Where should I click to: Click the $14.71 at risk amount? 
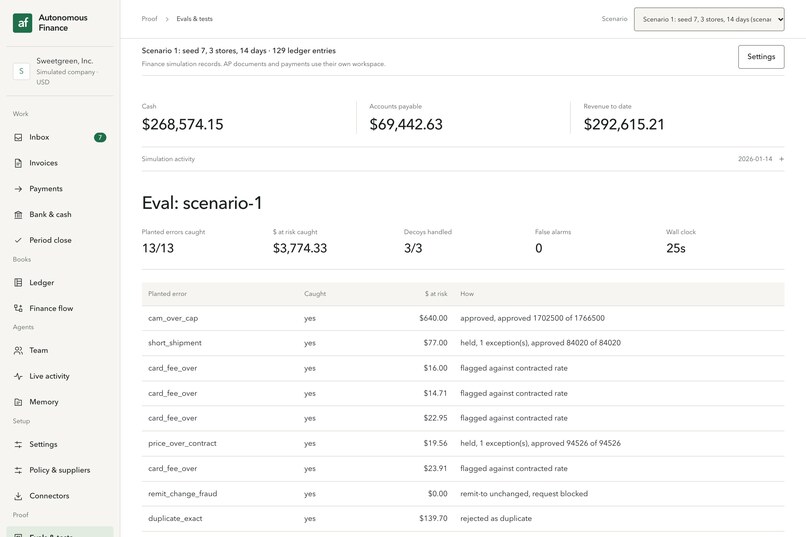pos(435,393)
